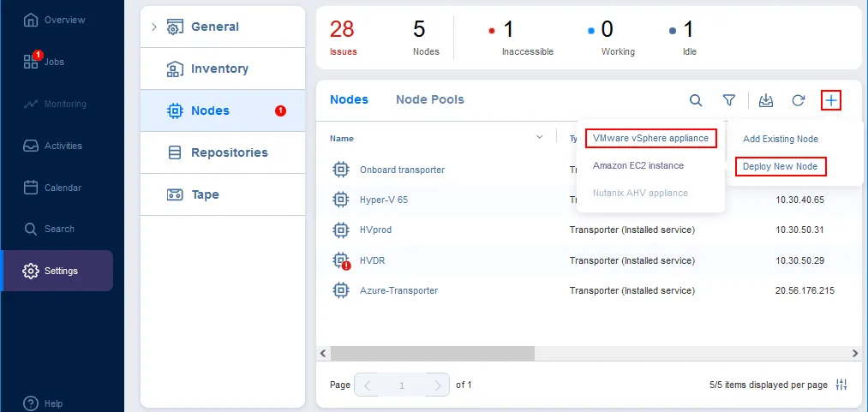This screenshot has width=868, height=412.
Task: Click the horizontal scrollbar thumb
Action: (x=432, y=353)
